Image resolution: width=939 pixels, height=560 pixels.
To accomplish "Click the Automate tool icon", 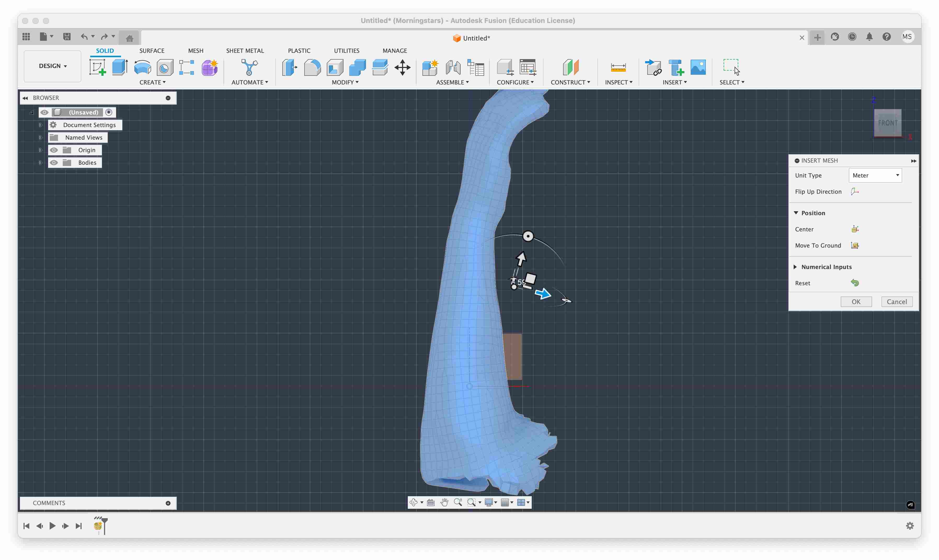I will click(249, 67).
